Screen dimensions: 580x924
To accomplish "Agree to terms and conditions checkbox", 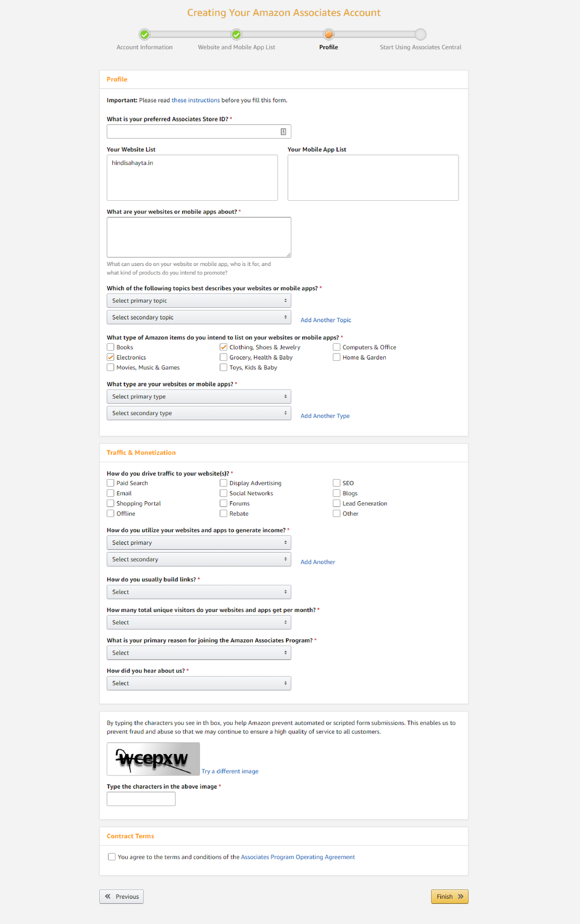I will click(x=112, y=857).
